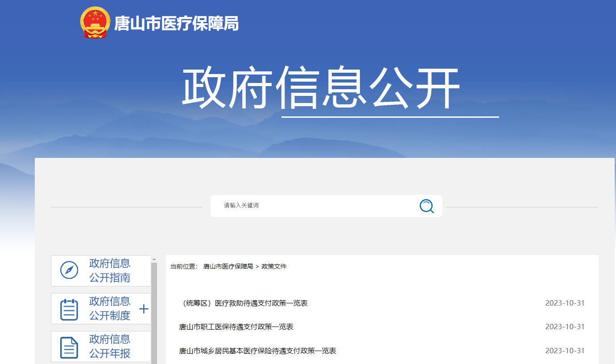
Task: Click 政策文件 in the breadcrumb path
Action: click(x=274, y=266)
